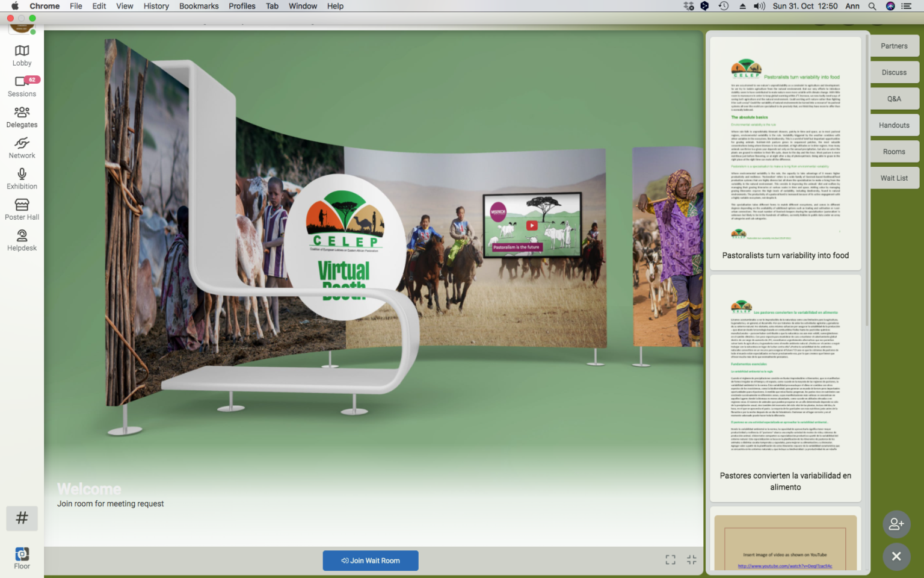The height and width of the screenshot is (578, 924).
Task: Open the handout with the YouTube link
Action: pyautogui.click(x=786, y=539)
